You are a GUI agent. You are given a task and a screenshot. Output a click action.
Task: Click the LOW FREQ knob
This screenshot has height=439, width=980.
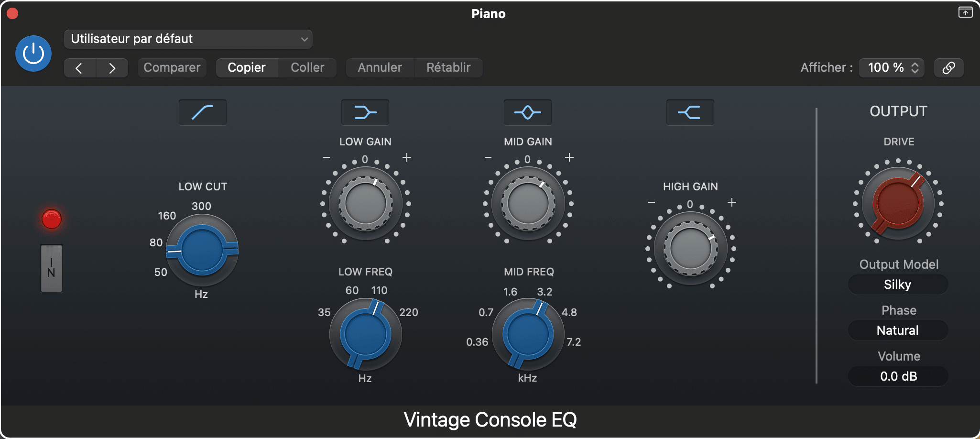click(x=366, y=334)
